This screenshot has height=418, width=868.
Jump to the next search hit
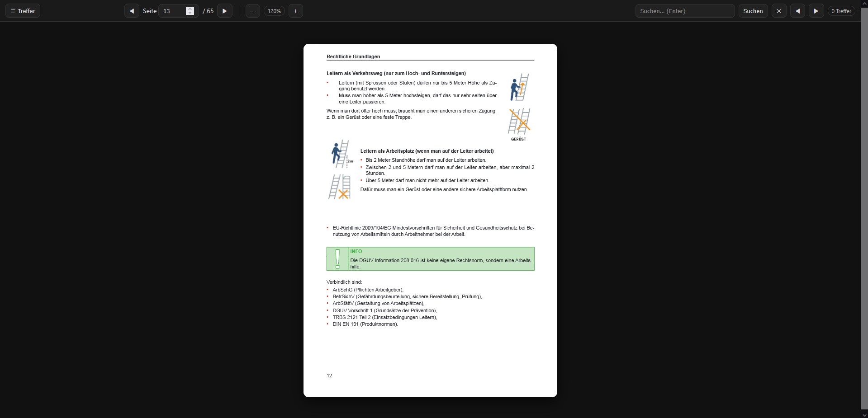click(x=816, y=11)
